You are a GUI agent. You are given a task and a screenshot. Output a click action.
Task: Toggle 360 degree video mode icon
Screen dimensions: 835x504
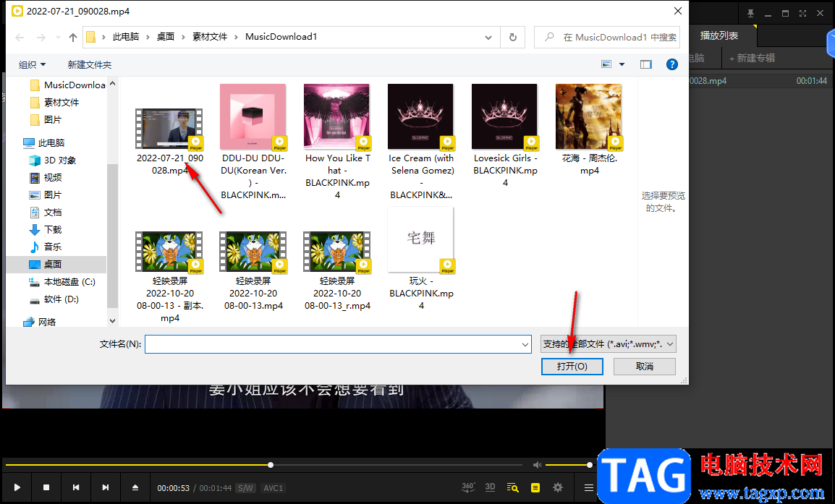[x=468, y=487]
